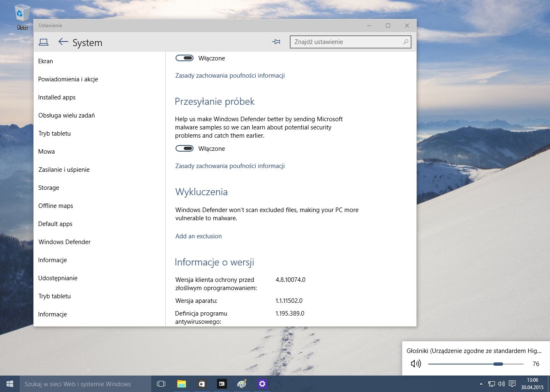Open Zasilanie i uśpienie settings

click(x=64, y=169)
